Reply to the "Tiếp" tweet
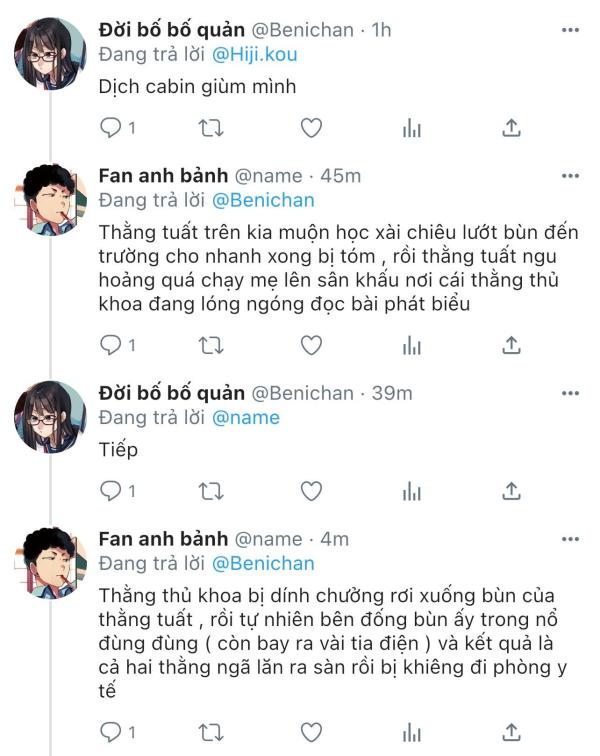Screen dimensions: 600x756 pos(110,491)
